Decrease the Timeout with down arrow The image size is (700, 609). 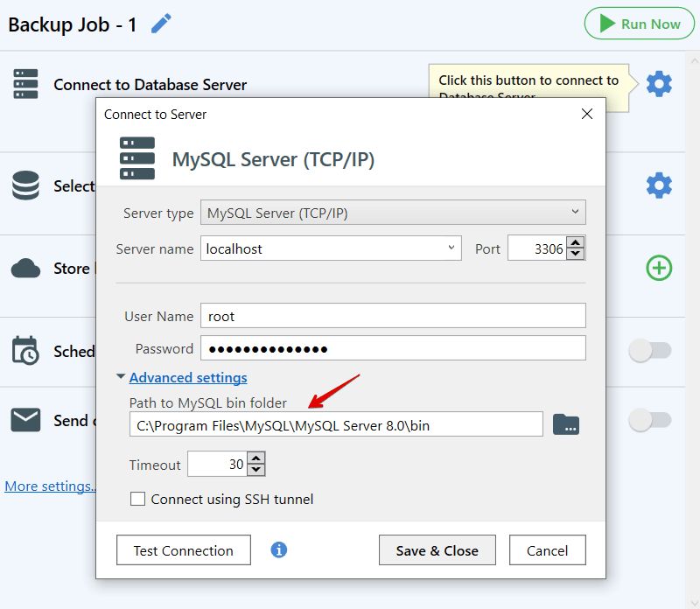point(256,470)
